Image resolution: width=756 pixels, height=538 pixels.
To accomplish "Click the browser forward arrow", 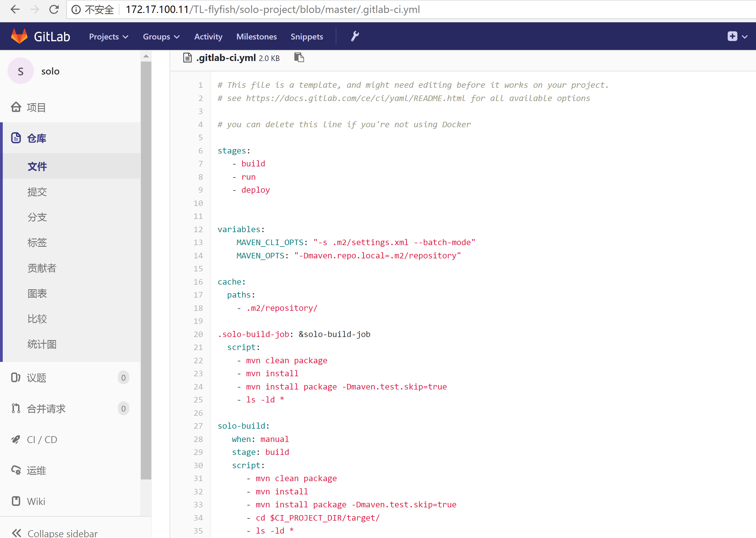I will [x=35, y=10].
